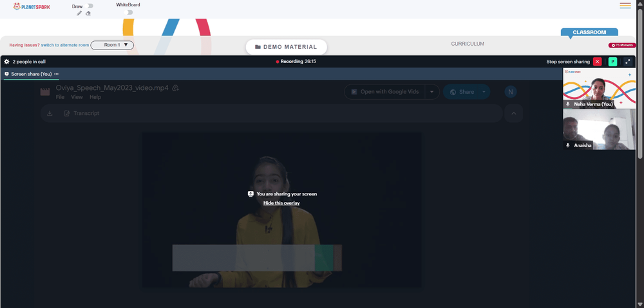Click the red stop screen sharing button
The width and height of the screenshot is (644, 308).
click(597, 62)
